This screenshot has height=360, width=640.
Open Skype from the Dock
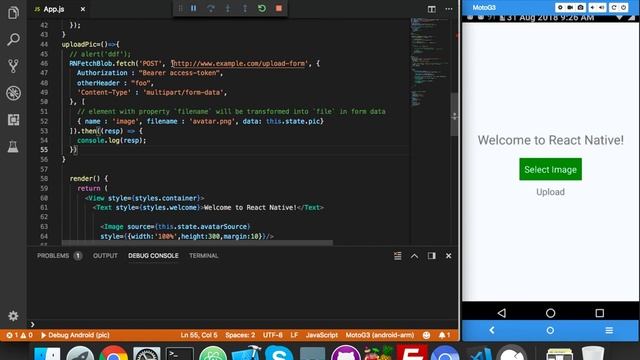[279, 353]
